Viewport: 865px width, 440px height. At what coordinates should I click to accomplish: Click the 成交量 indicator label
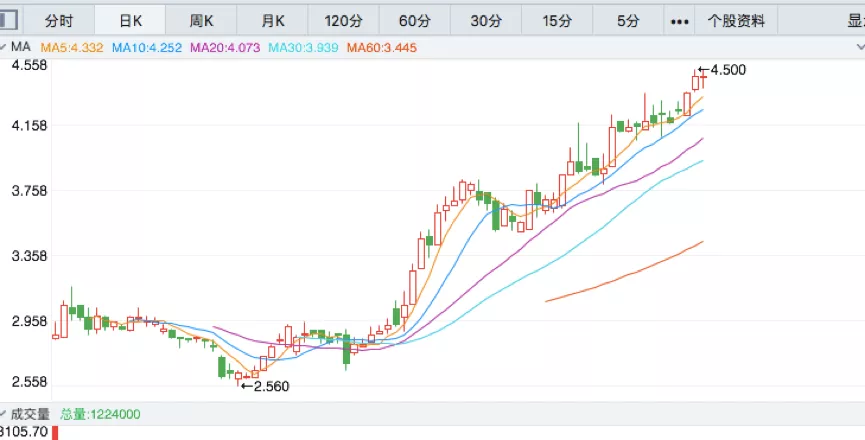30,414
